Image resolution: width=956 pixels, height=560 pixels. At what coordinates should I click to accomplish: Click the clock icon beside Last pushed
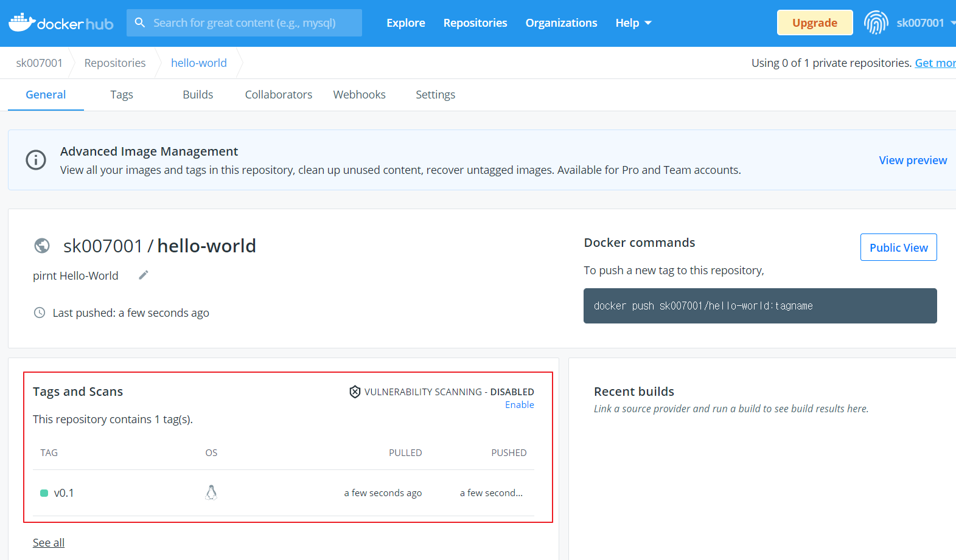tap(40, 313)
